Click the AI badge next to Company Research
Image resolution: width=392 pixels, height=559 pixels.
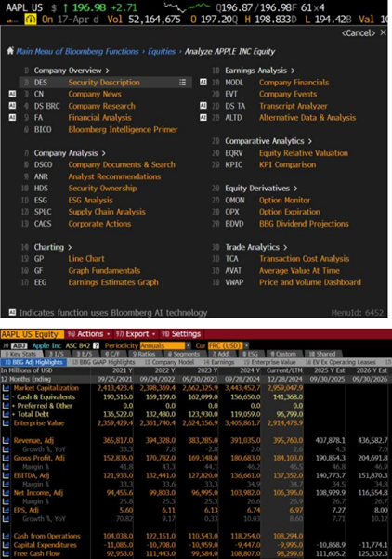[12, 106]
